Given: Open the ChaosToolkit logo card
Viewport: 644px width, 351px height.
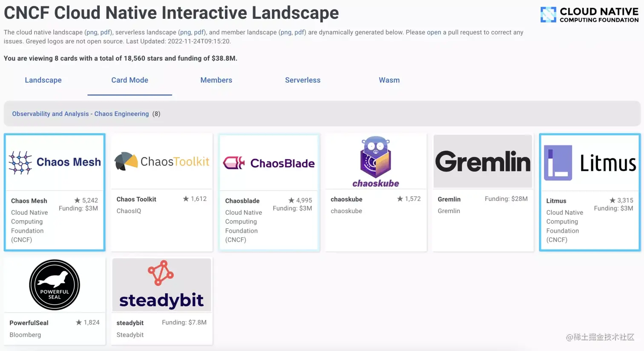Looking at the screenshot, I should tap(162, 162).
